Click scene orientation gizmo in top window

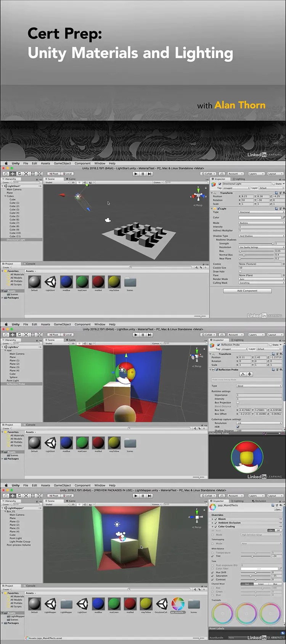(198, 195)
